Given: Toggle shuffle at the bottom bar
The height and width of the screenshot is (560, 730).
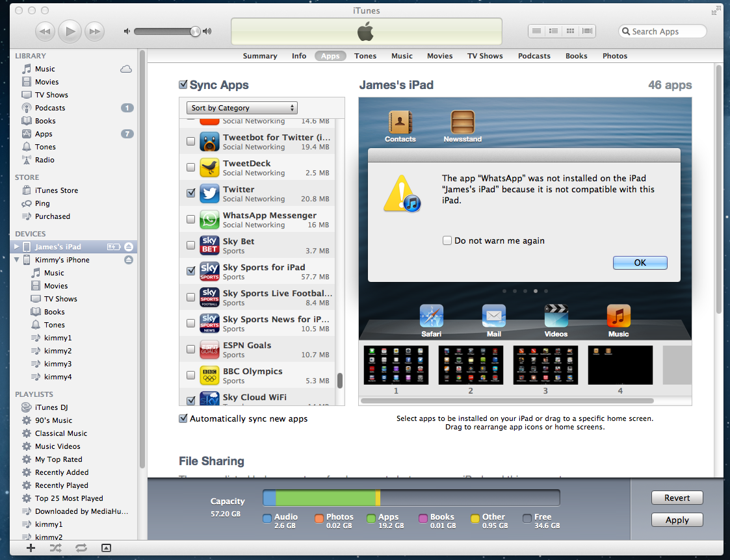Looking at the screenshot, I should pos(56,548).
